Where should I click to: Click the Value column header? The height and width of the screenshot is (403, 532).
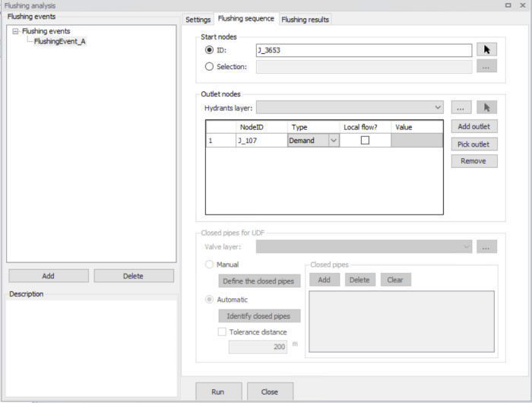pyautogui.click(x=417, y=127)
